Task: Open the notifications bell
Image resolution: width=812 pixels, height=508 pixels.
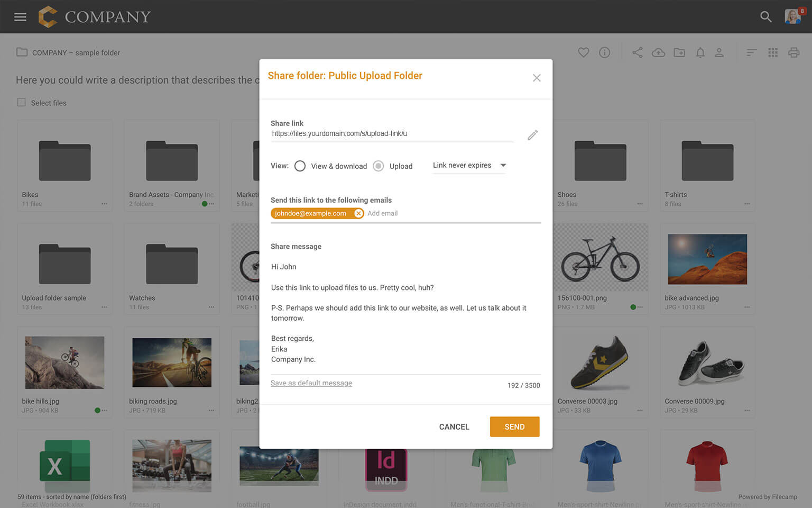Action: [700, 52]
